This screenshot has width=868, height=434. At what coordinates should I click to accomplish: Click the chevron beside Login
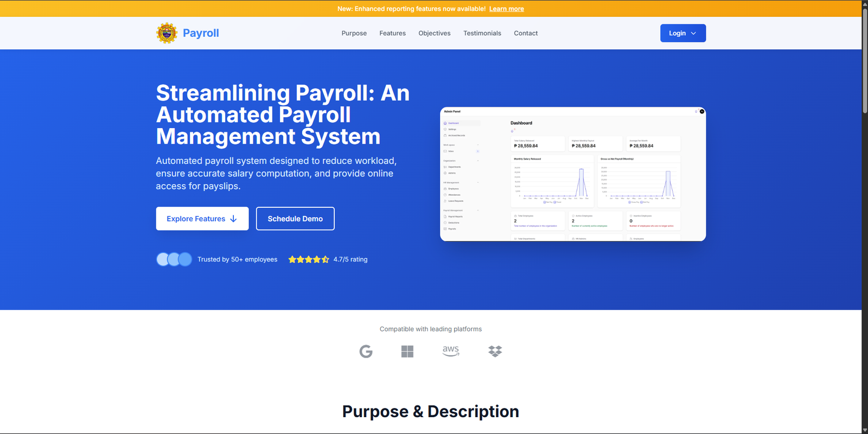point(693,33)
